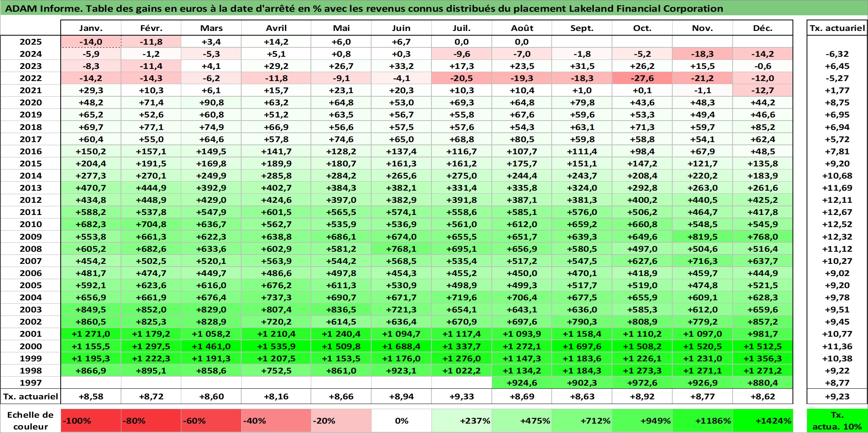Select the 2025 row label
This screenshot has height=433, width=868.
31,42
